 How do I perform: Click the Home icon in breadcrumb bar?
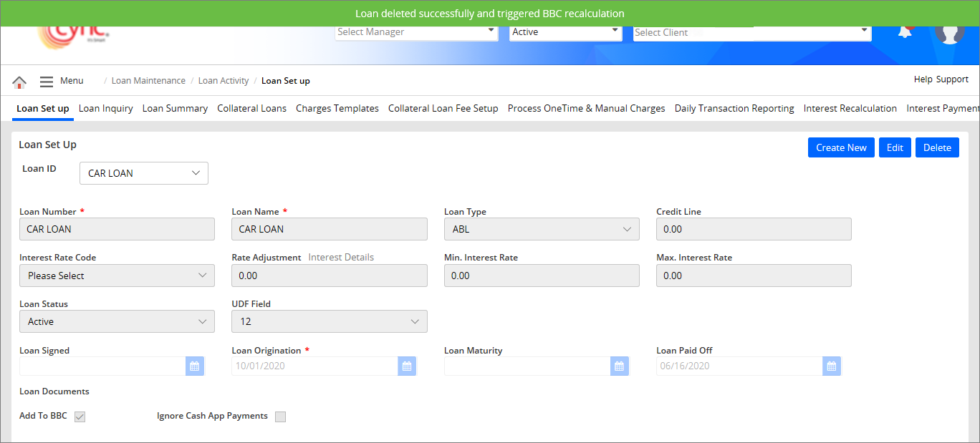19,82
